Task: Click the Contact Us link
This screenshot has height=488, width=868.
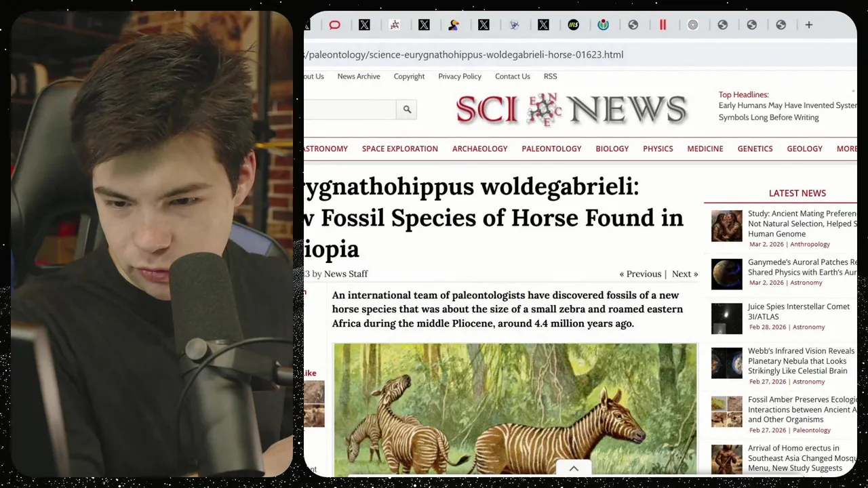Action: (x=512, y=77)
